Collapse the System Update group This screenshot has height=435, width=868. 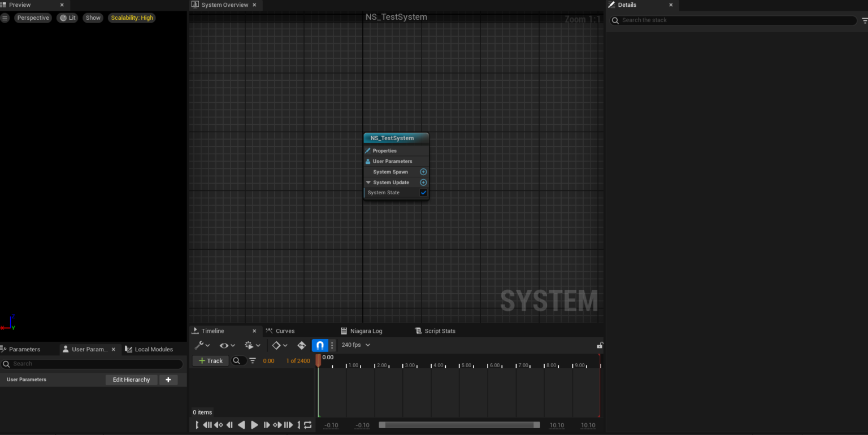[368, 182]
